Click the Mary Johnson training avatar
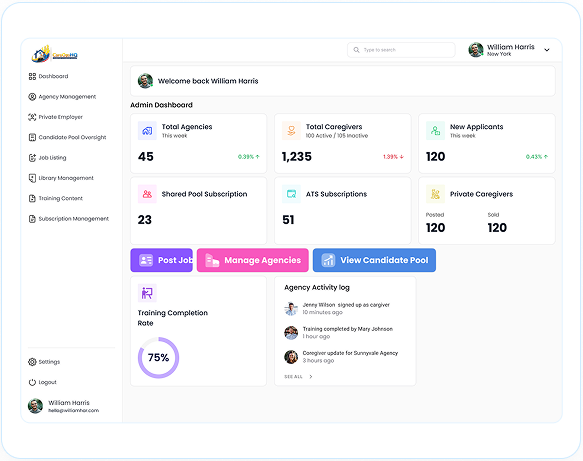The width and height of the screenshot is (583, 461). coord(291,333)
